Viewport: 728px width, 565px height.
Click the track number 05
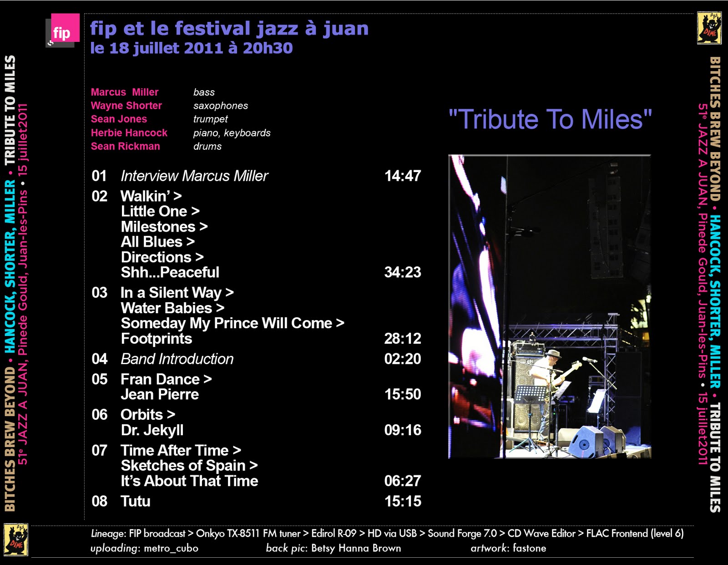100,379
